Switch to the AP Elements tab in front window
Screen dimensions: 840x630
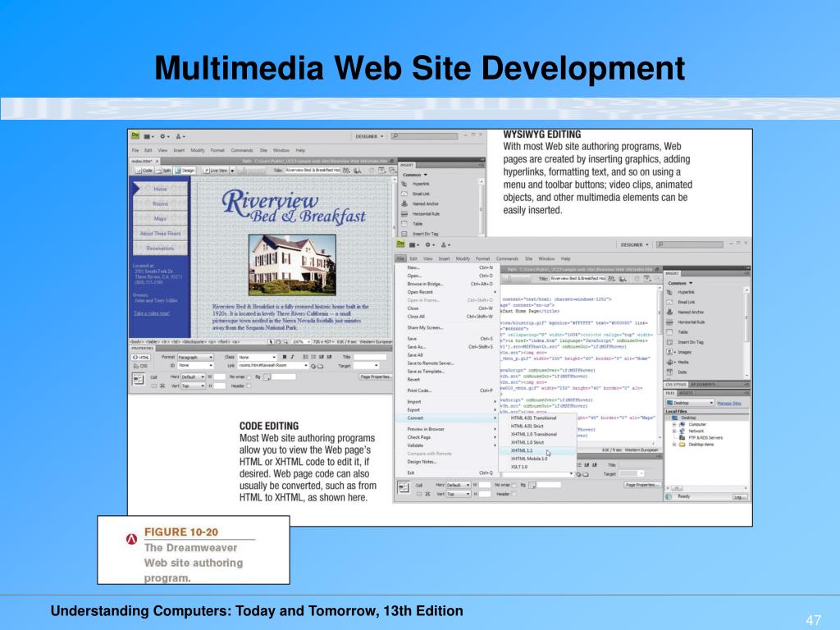point(703,385)
